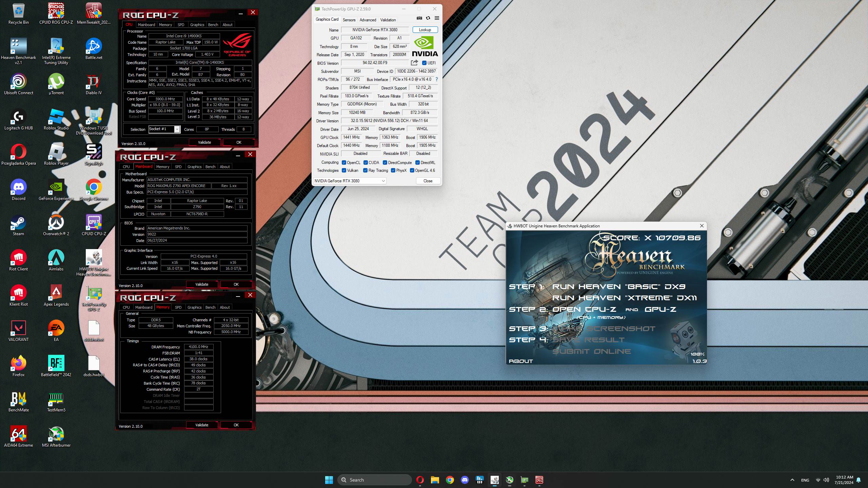Open Overwatch 2 desktop icon
Image resolution: width=868 pixels, height=488 pixels.
tap(56, 225)
